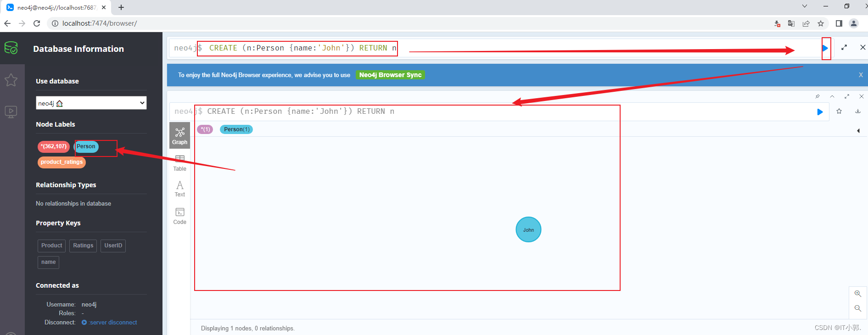Screen dimensions: 868x335
Task: Open the Database Information sidebar icon
Action: click(11, 48)
